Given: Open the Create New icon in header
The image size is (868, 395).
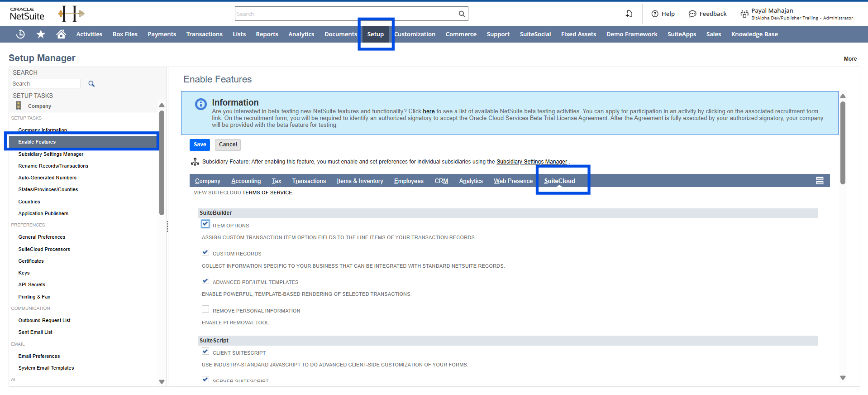Looking at the screenshot, I should (629, 14).
